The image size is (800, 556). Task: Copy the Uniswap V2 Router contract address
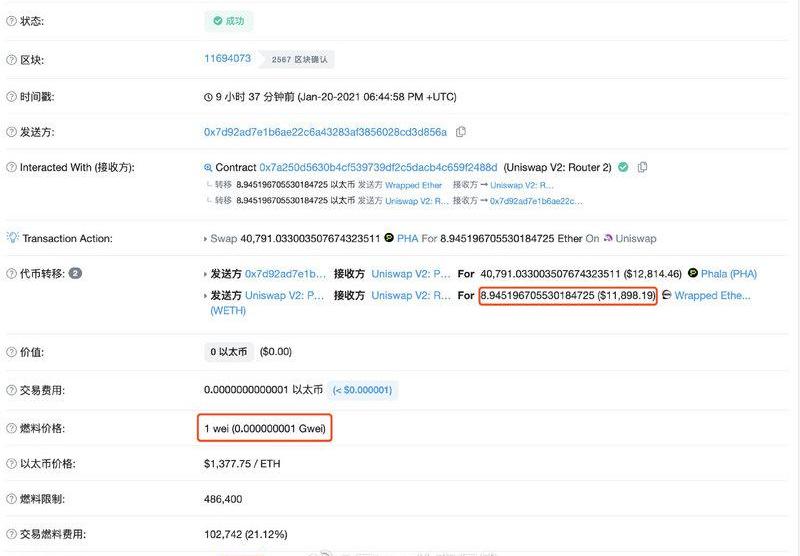point(642,167)
